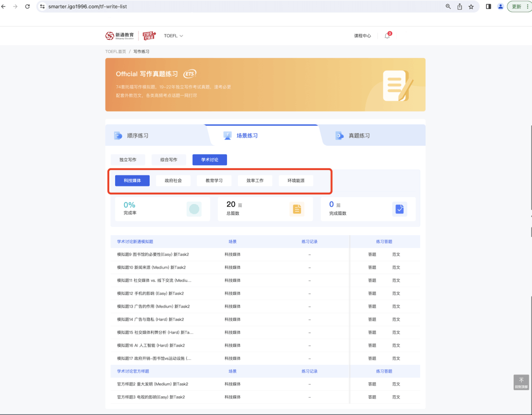Toggle the browser side panel icon

pos(489,6)
